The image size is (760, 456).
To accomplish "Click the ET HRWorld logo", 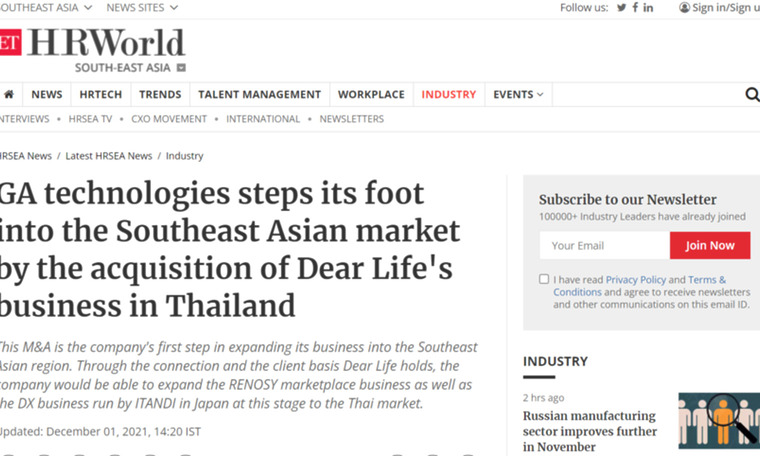I will [x=93, y=44].
